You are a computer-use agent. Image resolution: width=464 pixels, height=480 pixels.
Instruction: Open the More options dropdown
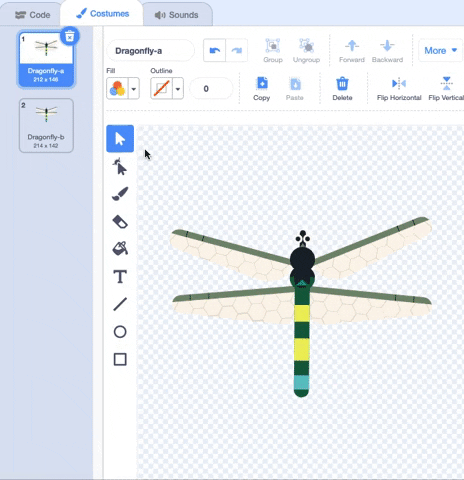tap(440, 51)
